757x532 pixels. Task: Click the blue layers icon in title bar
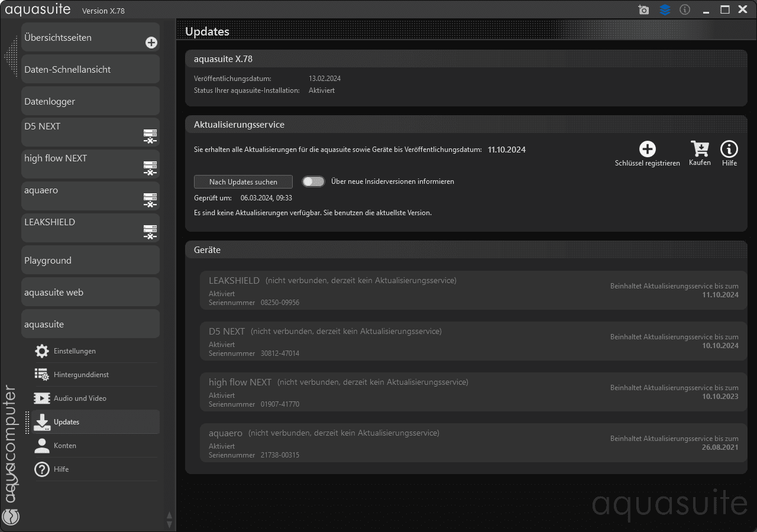tap(665, 10)
